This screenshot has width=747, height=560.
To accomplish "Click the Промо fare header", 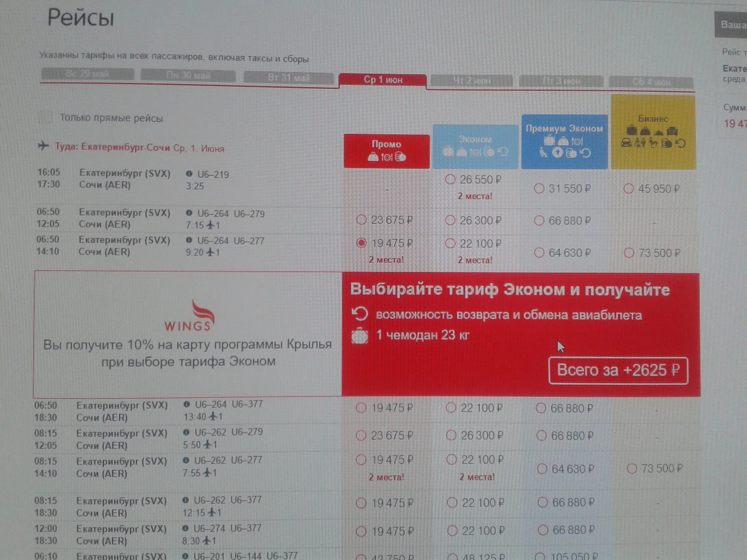I will (387, 151).
